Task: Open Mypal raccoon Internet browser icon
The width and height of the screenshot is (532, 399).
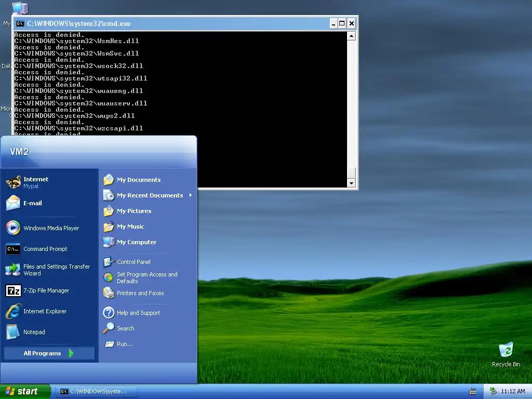Action: pyautogui.click(x=13, y=182)
